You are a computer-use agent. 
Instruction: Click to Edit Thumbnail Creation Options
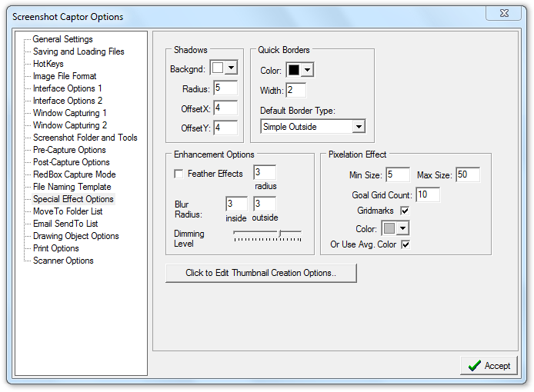pyautogui.click(x=261, y=273)
